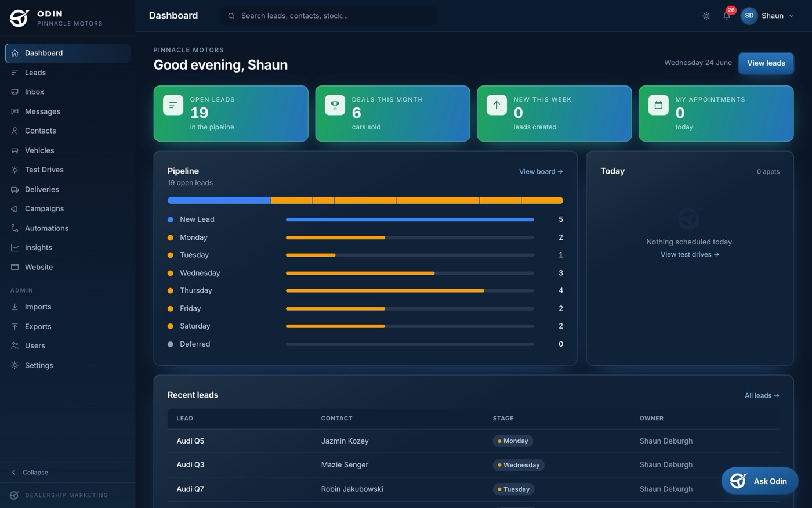This screenshot has height=508, width=812.
Task: Open the Deals This Month card
Action: 393,113
